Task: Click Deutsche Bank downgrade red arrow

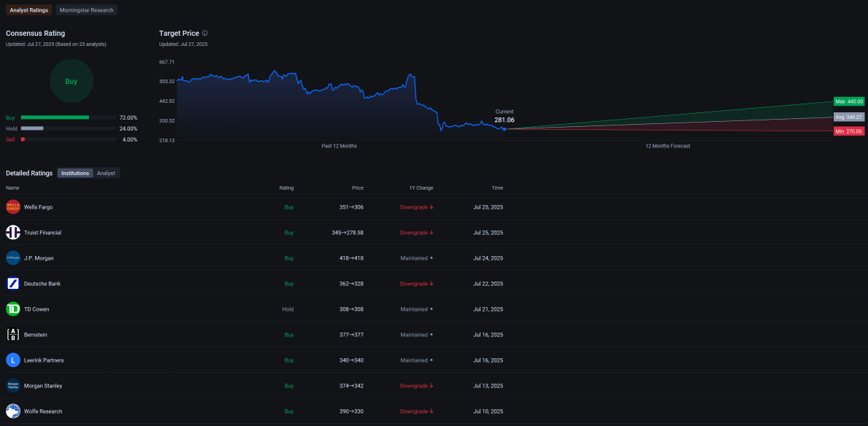Action: coord(431,283)
